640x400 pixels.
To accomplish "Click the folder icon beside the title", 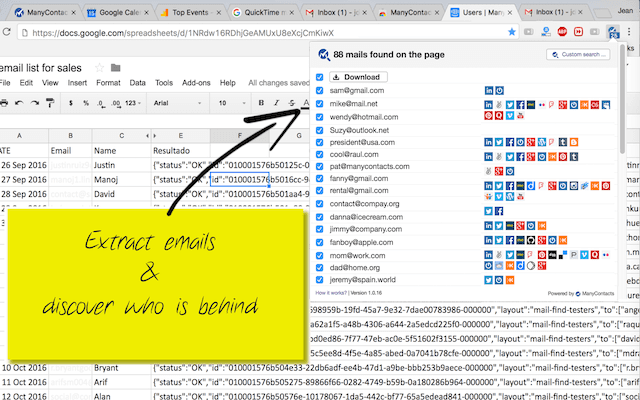I will click(x=116, y=67).
